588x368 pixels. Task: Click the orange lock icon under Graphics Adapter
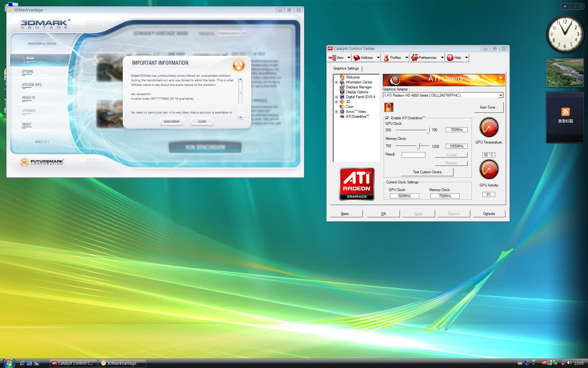(x=389, y=107)
